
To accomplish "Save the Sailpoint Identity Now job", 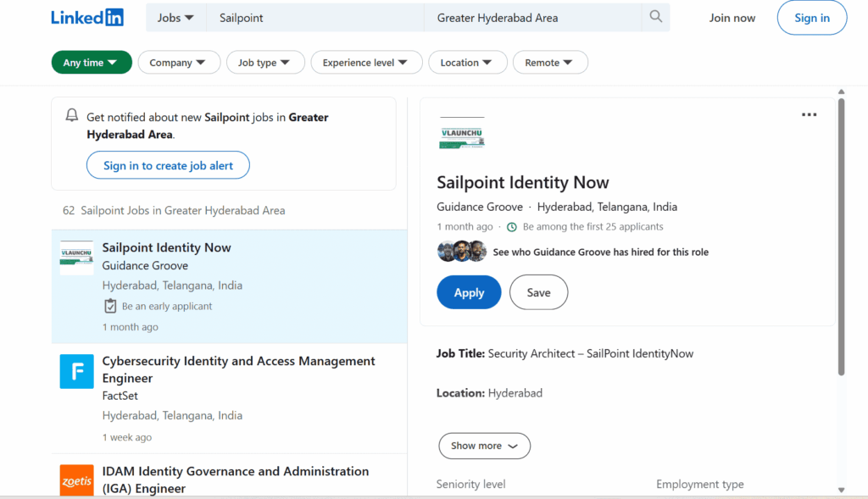I will pos(538,292).
